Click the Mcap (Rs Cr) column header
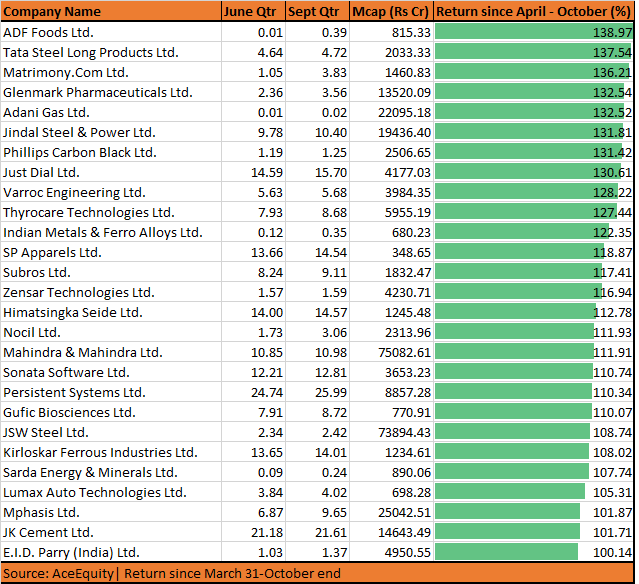639x584 pixels. coord(390,11)
